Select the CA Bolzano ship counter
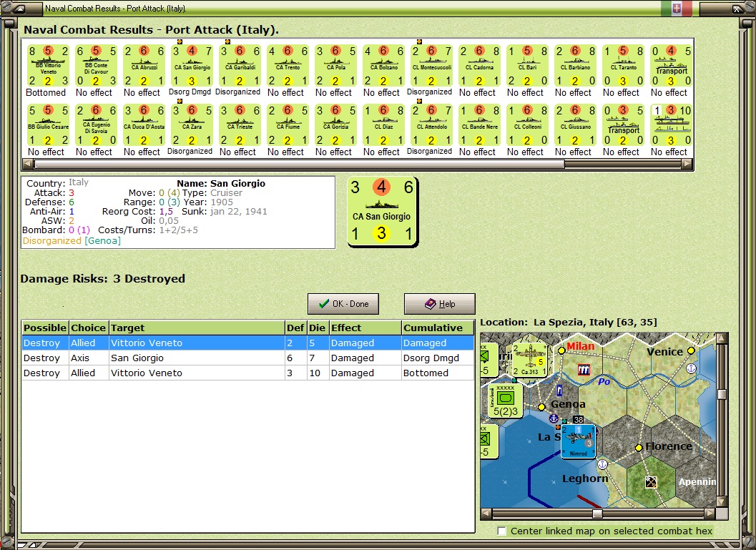 pyautogui.click(x=383, y=66)
